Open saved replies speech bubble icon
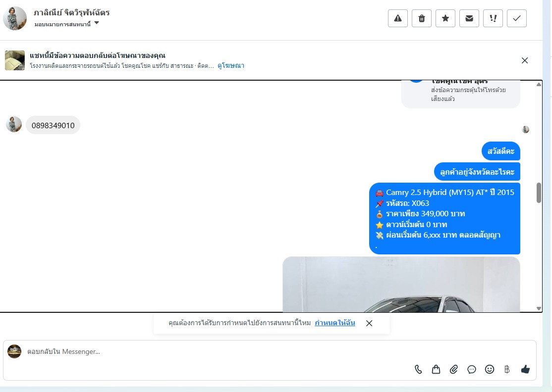Image resolution: width=552 pixels, height=392 pixels. (x=472, y=369)
